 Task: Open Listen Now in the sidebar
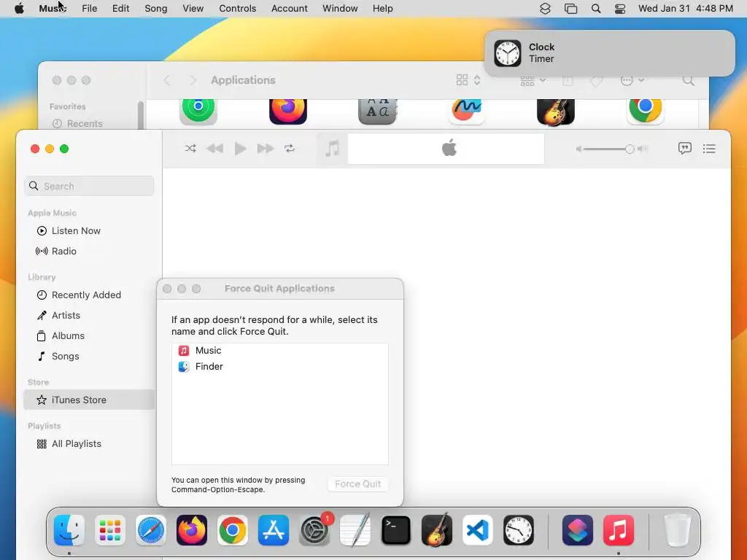coord(89,231)
